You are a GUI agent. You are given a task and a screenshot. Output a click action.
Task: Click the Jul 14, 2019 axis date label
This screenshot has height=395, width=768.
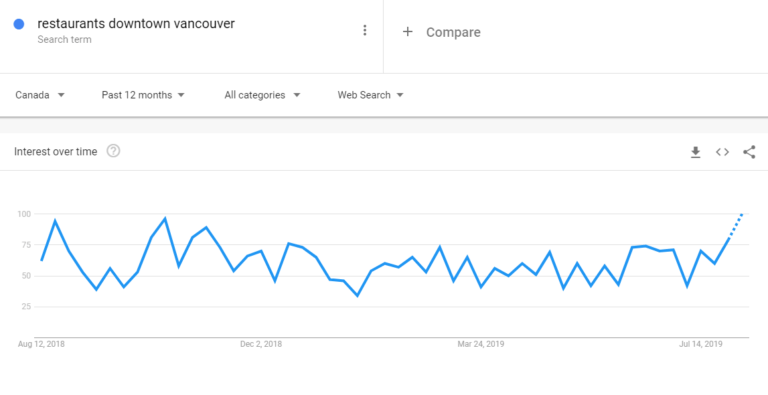(701, 344)
